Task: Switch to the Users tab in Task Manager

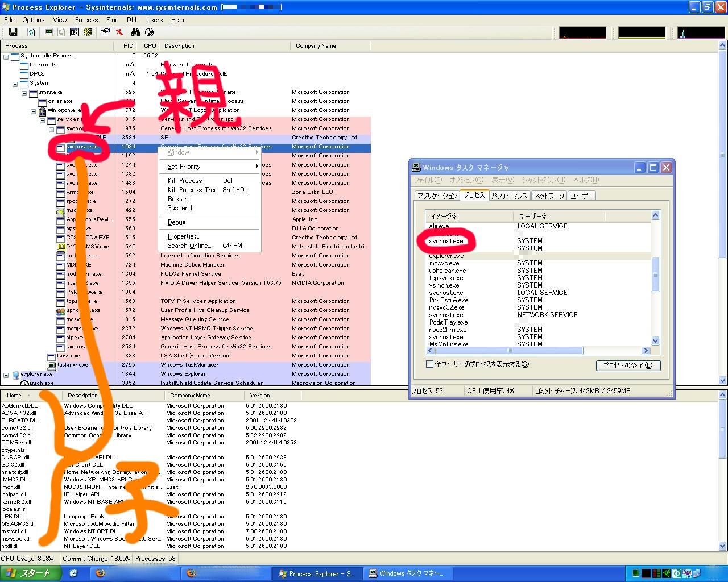Action: pos(581,196)
